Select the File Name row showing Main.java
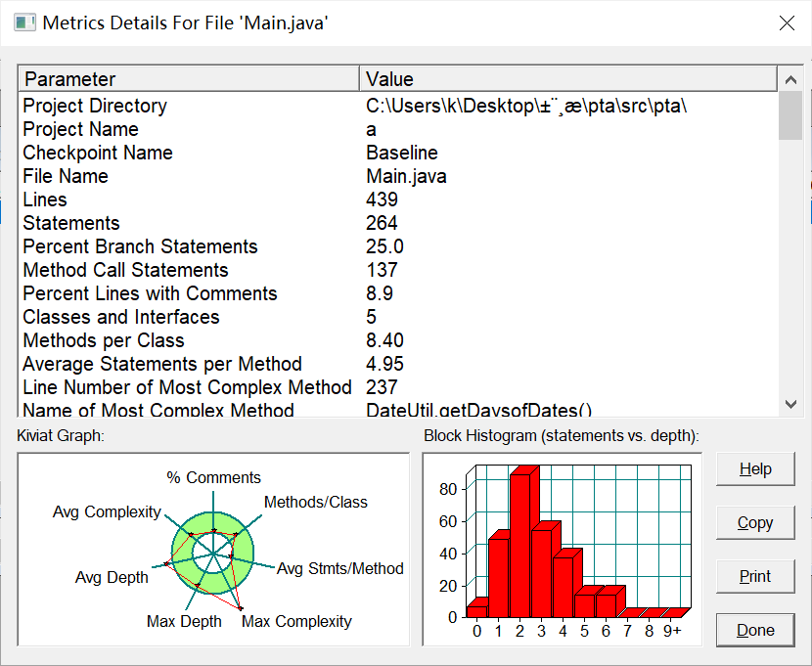 click(398, 176)
